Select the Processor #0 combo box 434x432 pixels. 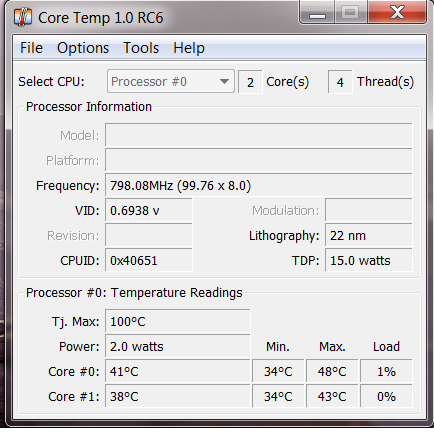pos(171,82)
